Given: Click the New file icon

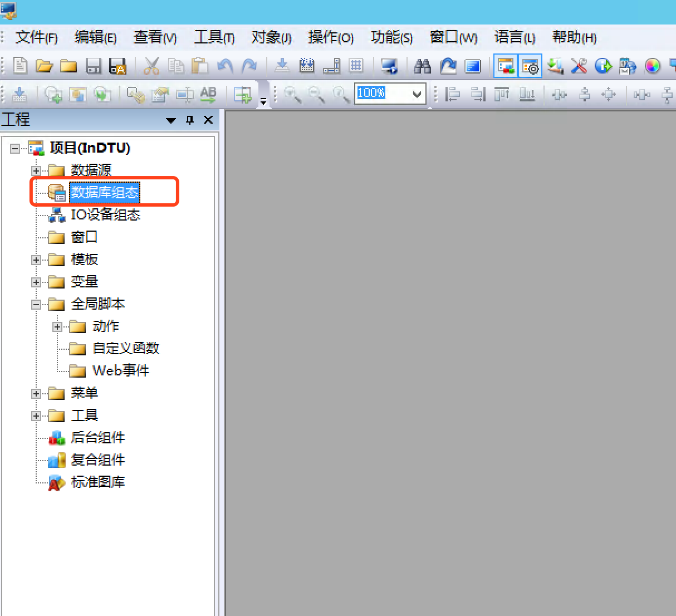Looking at the screenshot, I should (20, 66).
